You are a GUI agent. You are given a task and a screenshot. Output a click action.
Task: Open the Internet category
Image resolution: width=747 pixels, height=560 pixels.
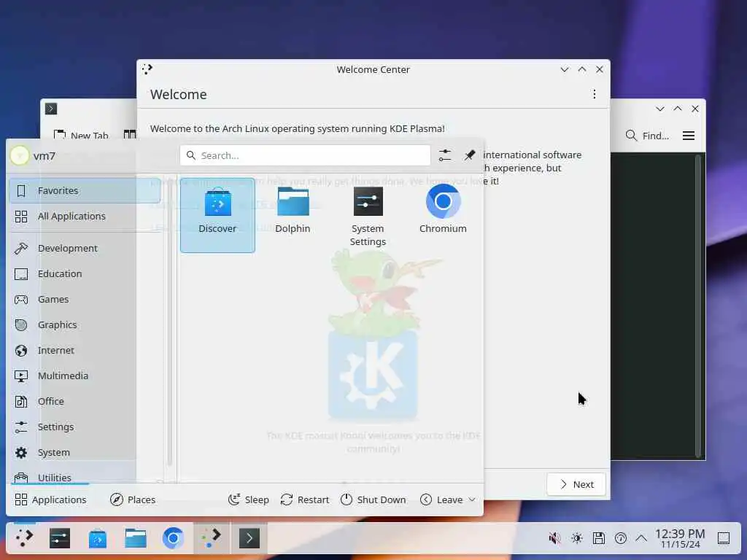click(x=85, y=351)
